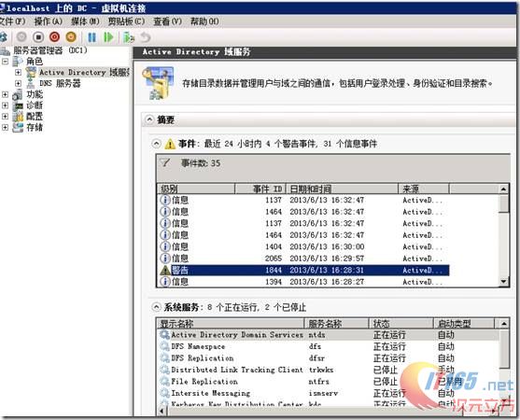The image size is (520, 420).
Task: Click the info icon on event 2065 row
Action: tap(165, 259)
